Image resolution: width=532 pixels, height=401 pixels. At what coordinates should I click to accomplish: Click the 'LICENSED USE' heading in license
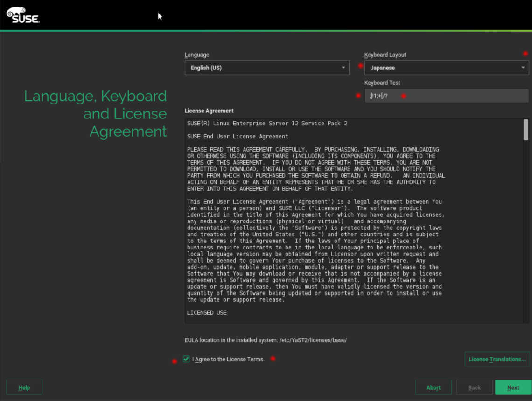[207, 312]
